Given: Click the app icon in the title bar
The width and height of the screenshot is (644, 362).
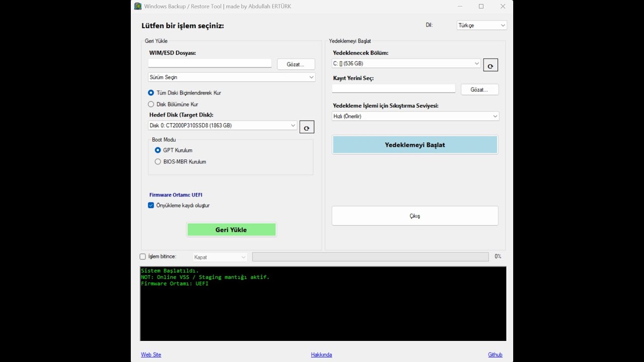Looking at the screenshot, I should (x=138, y=6).
